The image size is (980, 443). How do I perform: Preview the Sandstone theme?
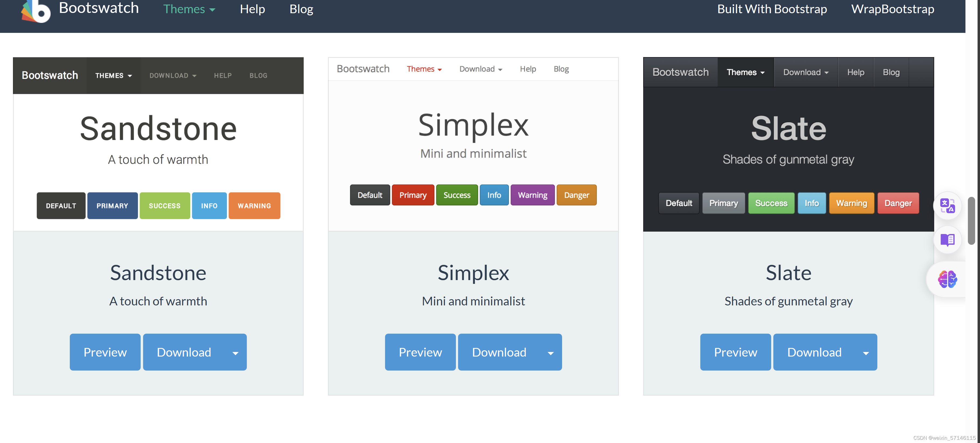(105, 352)
